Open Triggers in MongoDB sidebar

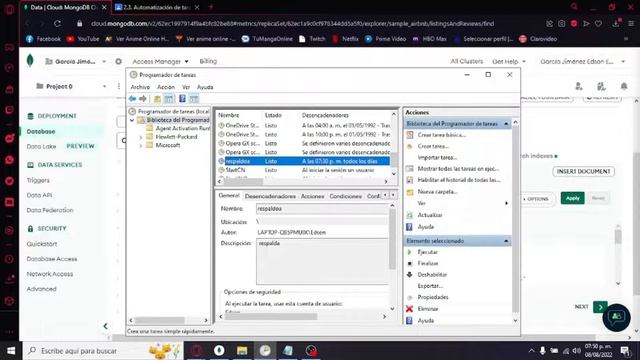pos(38,180)
